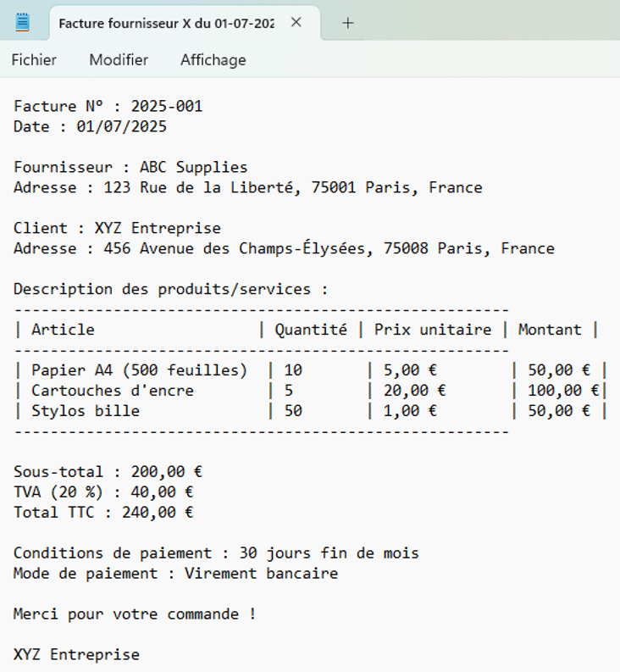Click the Champs-Élysées client address line
The height and width of the screenshot is (672, 620).
[x=284, y=249]
